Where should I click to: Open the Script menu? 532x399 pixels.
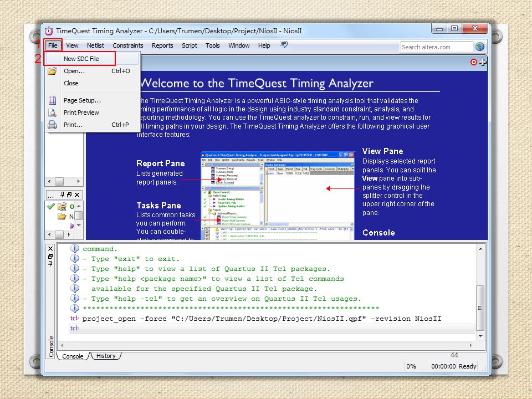190,45
